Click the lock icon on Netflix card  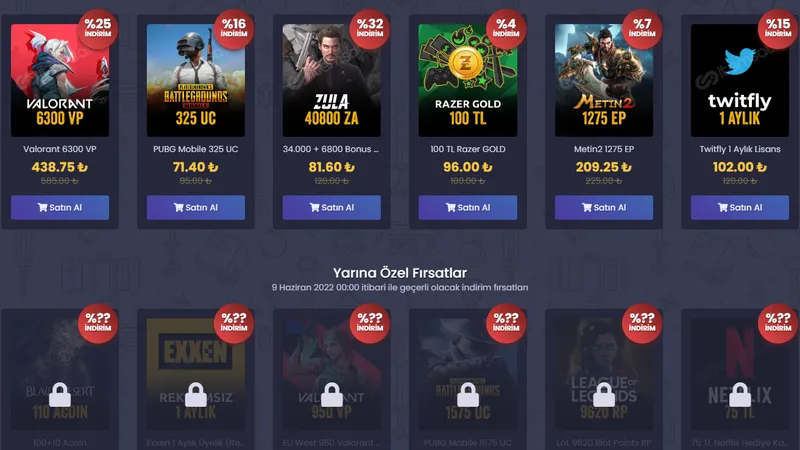(740, 394)
